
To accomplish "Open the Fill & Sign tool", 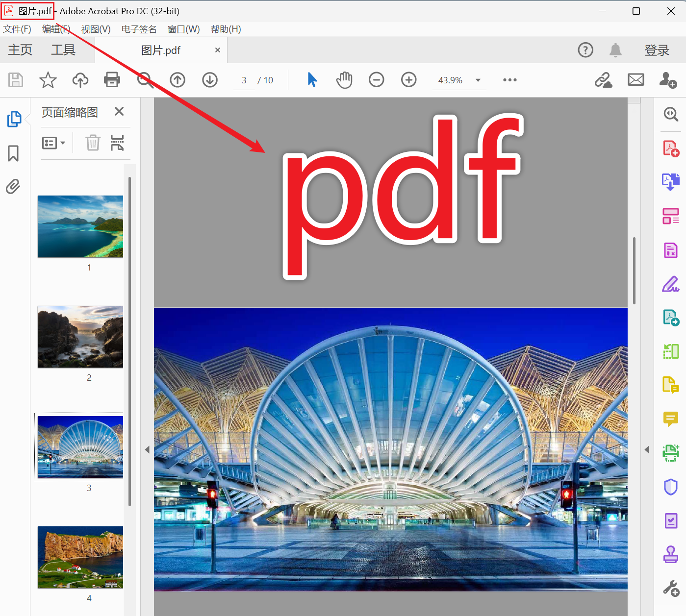I will pos(671,284).
